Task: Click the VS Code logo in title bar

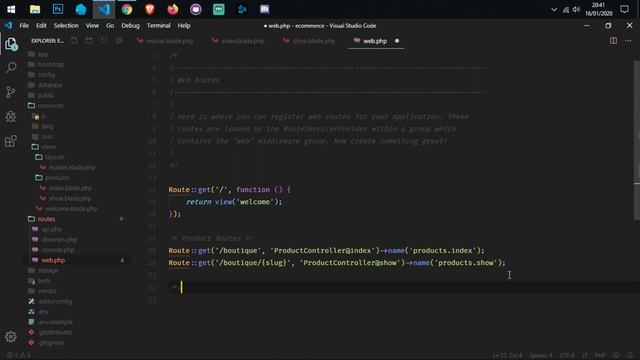Action: coord(8,25)
